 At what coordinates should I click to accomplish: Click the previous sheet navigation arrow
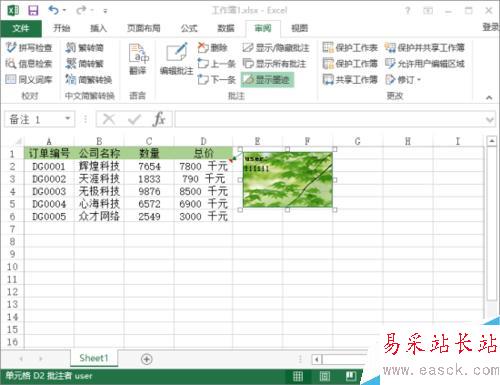pyautogui.click(x=21, y=359)
